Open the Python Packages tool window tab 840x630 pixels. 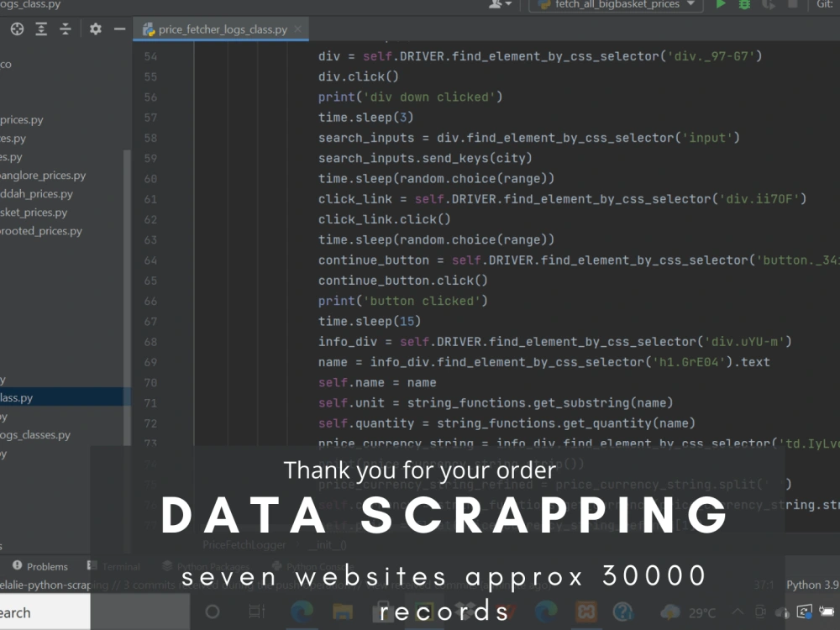click(x=206, y=566)
